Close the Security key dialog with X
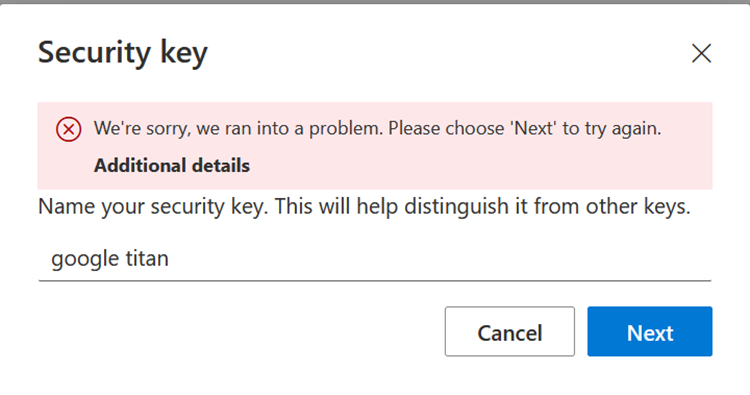750x395 pixels. click(701, 53)
